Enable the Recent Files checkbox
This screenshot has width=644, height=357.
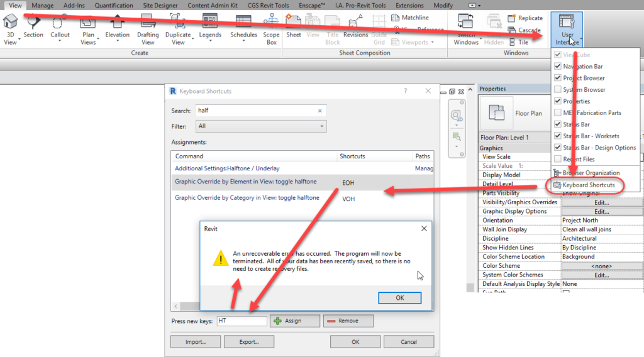click(557, 159)
